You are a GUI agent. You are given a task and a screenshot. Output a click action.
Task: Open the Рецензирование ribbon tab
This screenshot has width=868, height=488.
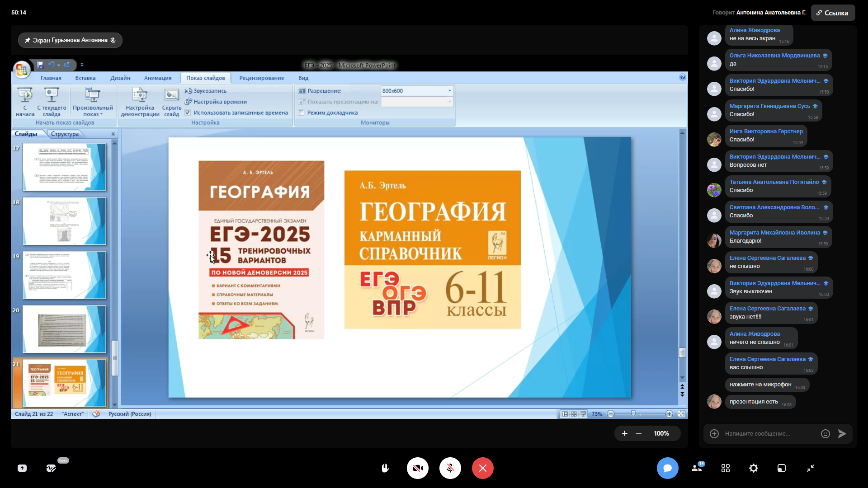coord(262,78)
